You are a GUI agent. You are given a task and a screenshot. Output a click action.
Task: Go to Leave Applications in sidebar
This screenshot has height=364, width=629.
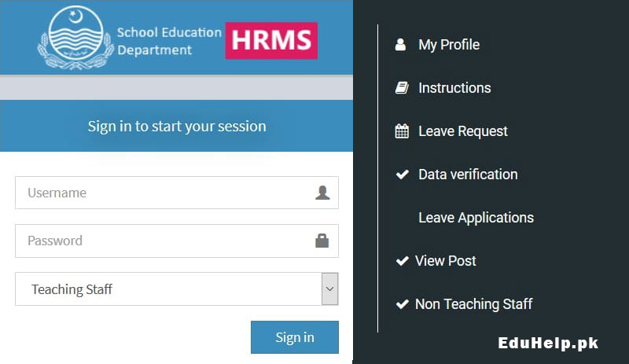click(476, 218)
